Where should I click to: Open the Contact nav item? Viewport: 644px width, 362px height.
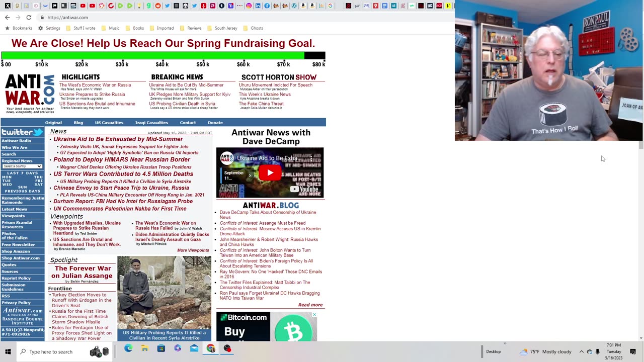(x=188, y=123)
